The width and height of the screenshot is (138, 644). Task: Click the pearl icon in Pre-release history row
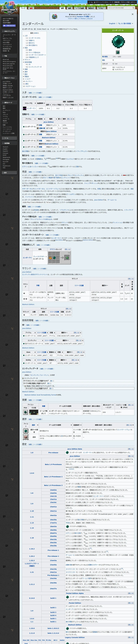[x=67, y=453]
